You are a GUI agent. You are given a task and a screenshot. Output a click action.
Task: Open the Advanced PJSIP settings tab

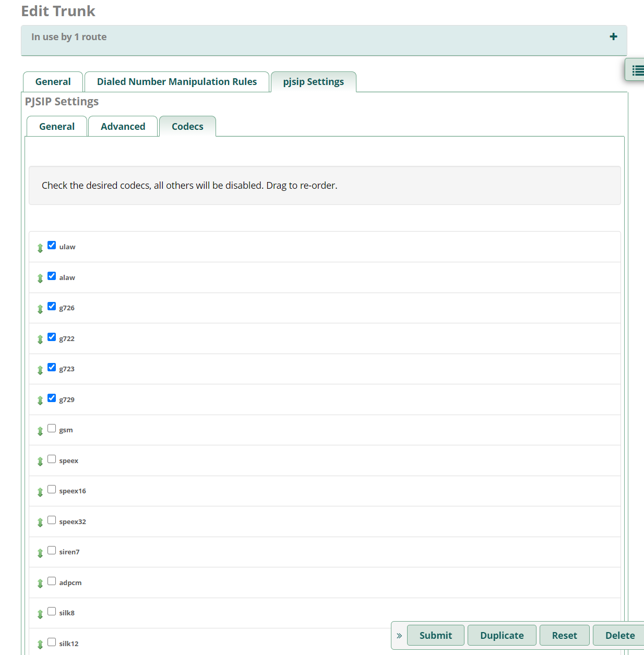tap(123, 127)
